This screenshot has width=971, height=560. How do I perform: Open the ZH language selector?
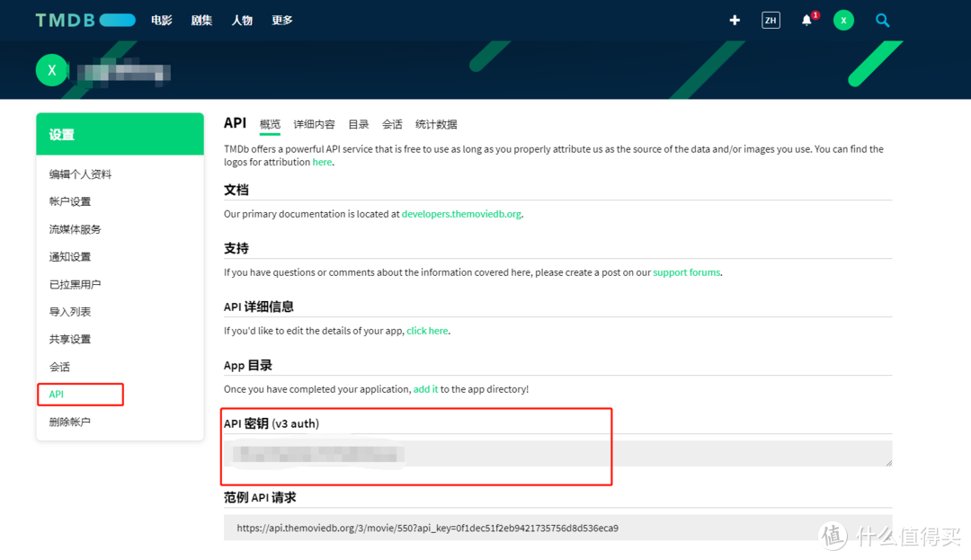[771, 21]
